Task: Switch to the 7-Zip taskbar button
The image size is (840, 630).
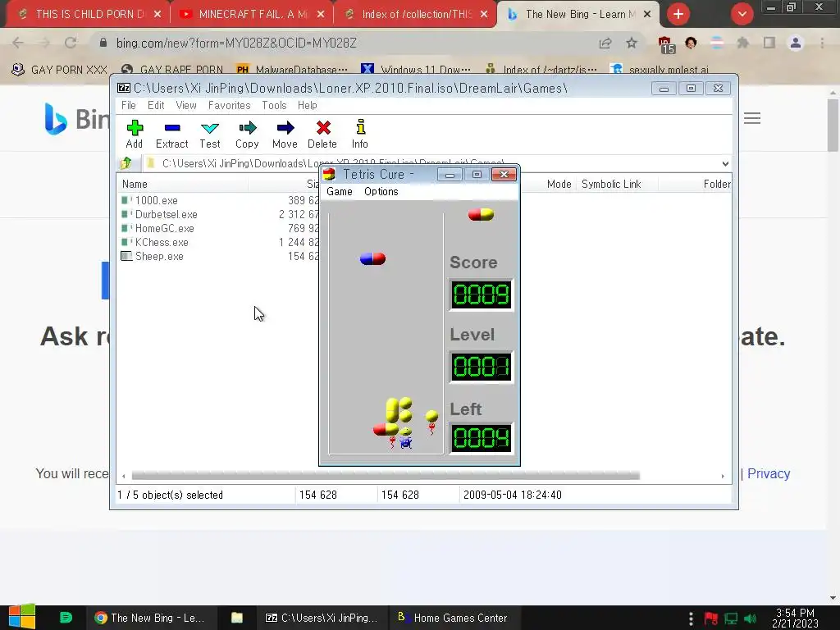Action: point(322,618)
